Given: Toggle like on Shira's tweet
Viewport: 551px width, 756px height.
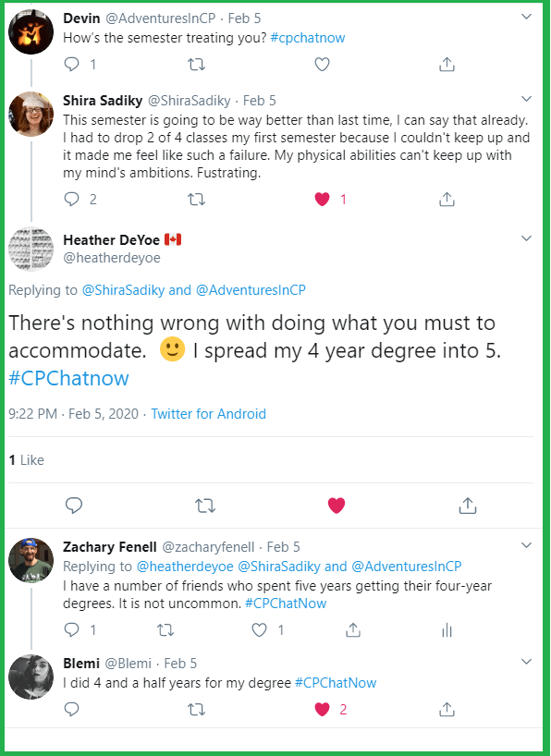Looking at the screenshot, I should (x=322, y=199).
